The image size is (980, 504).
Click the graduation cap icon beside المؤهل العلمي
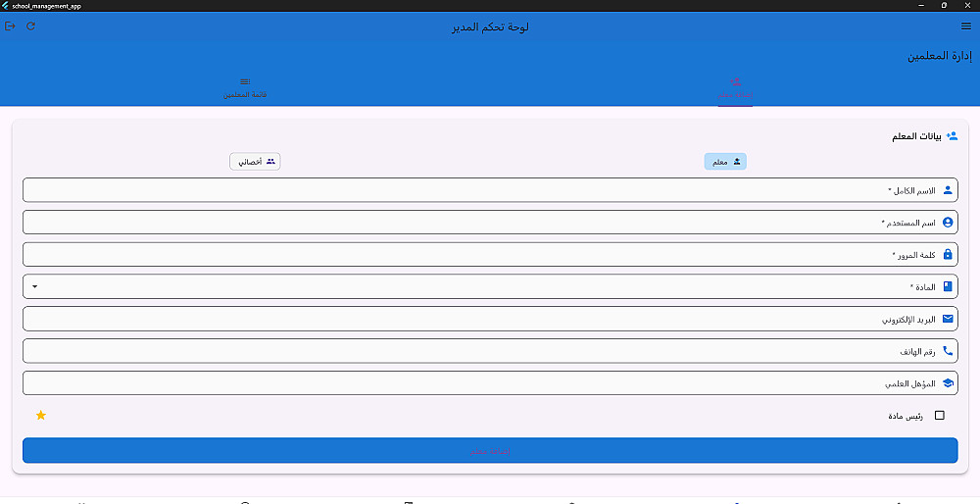[x=948, y=383]
